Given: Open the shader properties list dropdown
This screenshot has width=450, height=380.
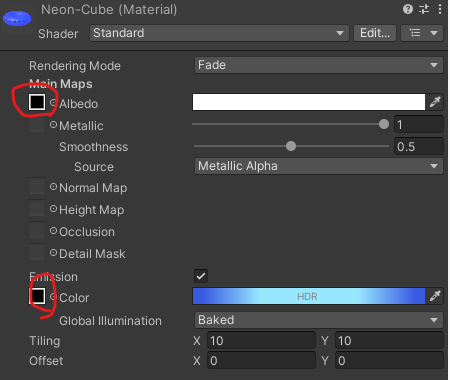Looking at the screenshot, I should click(x=422, y=33).
